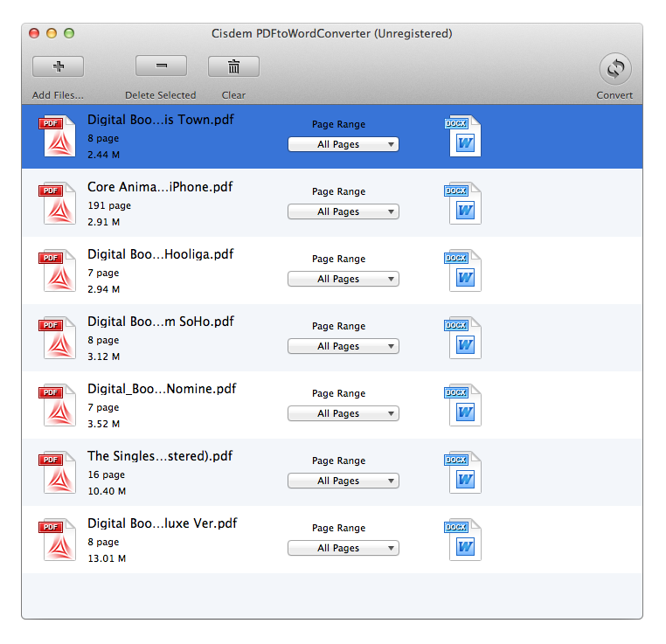This screenshot has width=666, height=644.
Task: Open Page Range dropdown for The Singles...stered).pdf
Action: pos(343,481)
